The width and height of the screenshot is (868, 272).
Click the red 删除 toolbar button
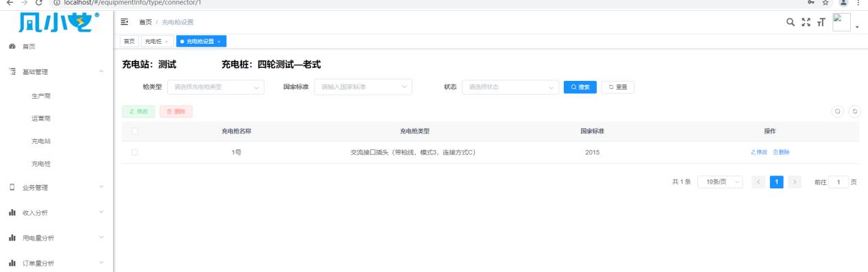176,111
